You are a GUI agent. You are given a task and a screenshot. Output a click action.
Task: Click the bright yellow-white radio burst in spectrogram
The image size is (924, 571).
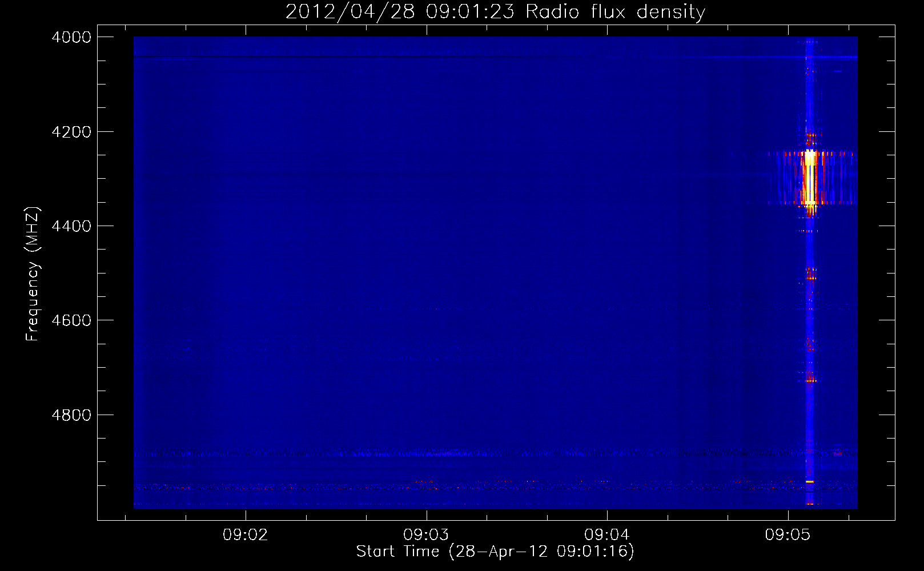pyautogui.click(x=810, y=178)
